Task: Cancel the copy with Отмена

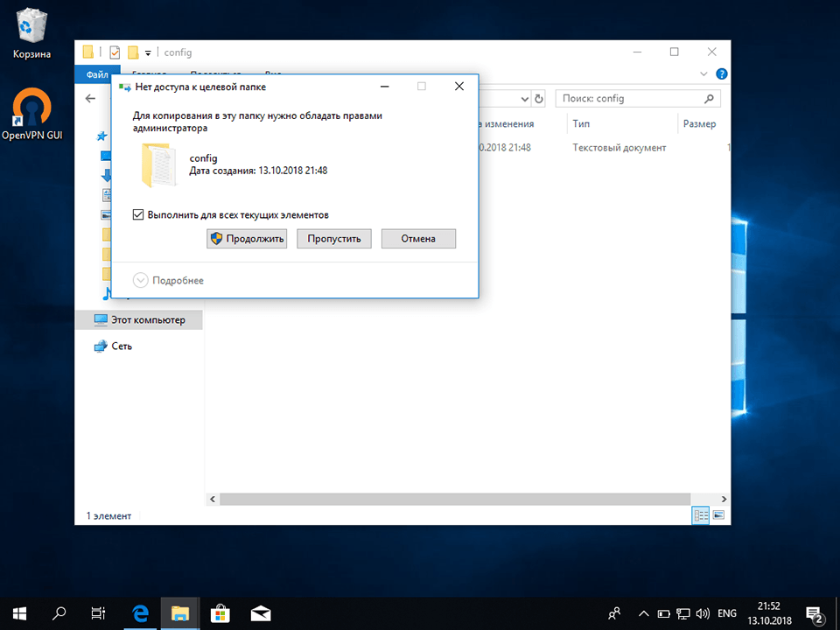Action: pyautogui.click(x=418, y=238)
